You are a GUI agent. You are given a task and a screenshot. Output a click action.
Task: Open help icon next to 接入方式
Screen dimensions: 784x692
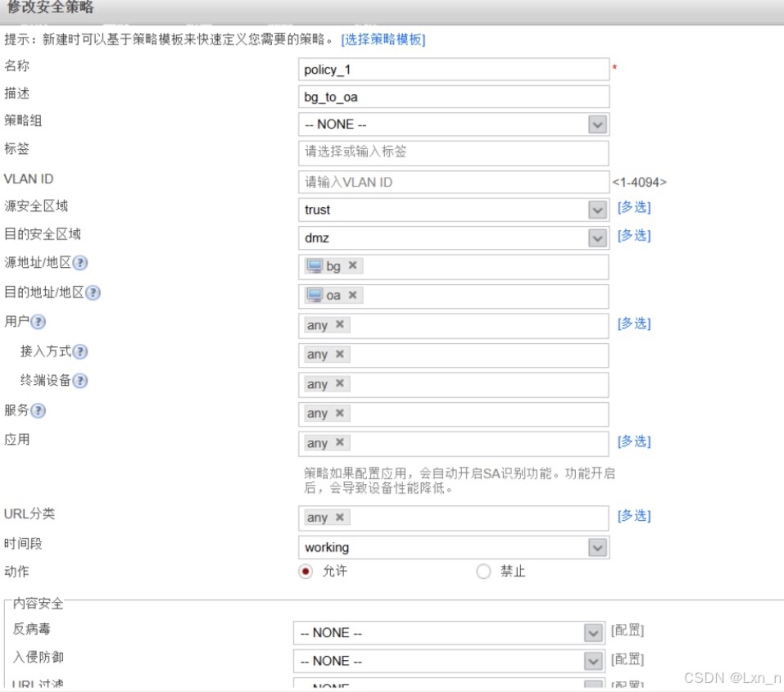(80, 351)
